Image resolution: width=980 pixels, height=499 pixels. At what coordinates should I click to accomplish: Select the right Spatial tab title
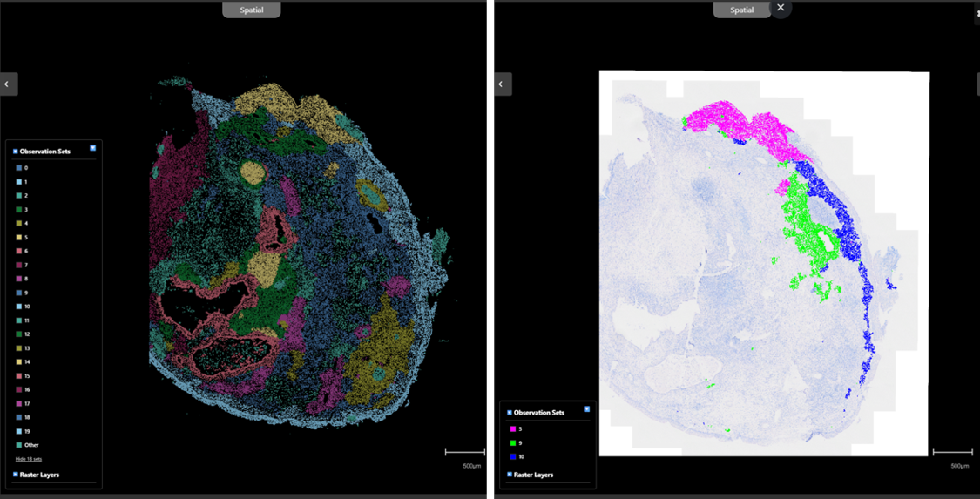pos(742,10)
